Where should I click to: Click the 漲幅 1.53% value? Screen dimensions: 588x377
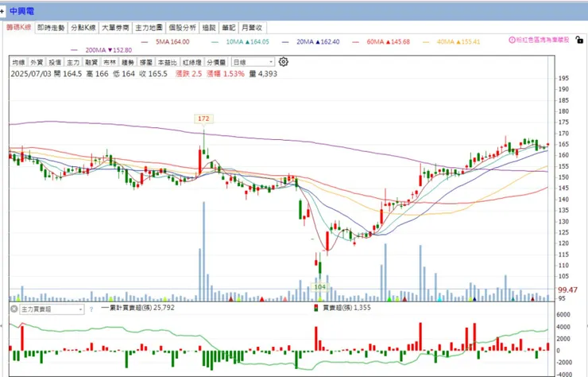click(226, 74)
